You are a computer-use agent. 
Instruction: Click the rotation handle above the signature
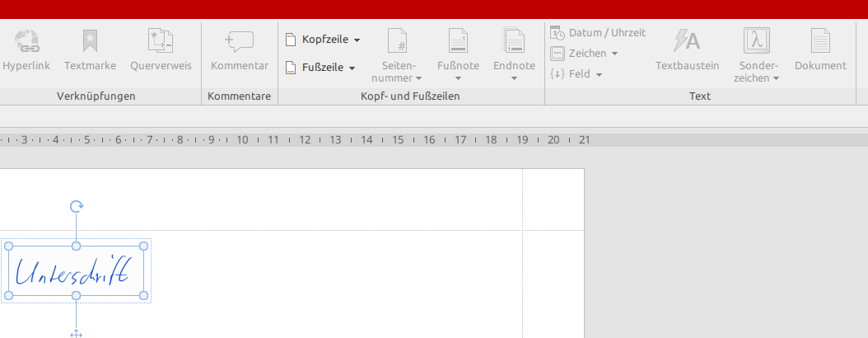tap(77, 207)
